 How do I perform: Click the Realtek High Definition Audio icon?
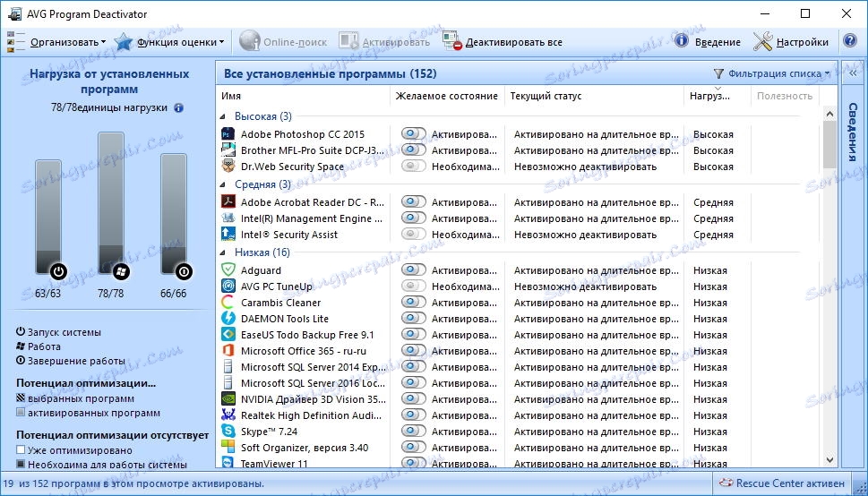228,415
